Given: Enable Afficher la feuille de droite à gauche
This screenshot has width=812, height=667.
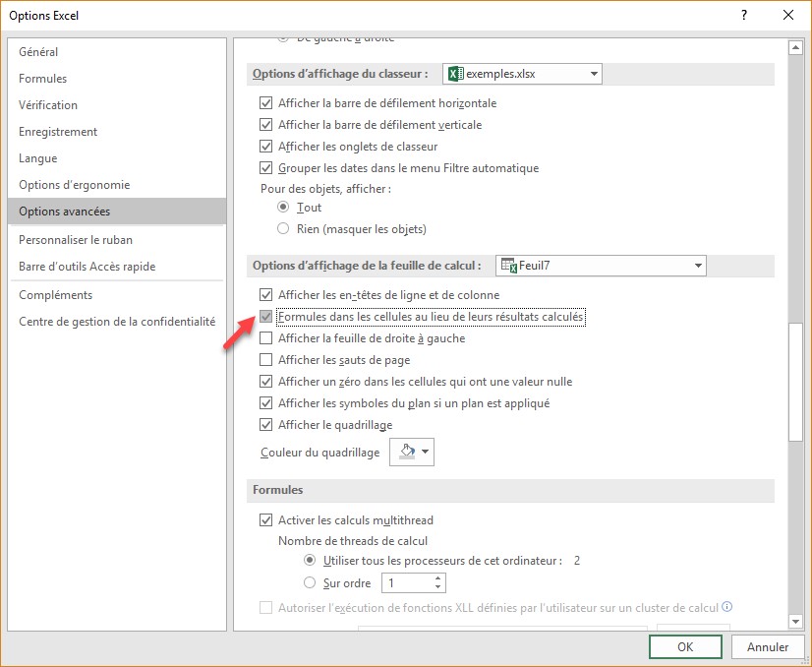Looking at the screenshot, I should (x=265, y=338).
